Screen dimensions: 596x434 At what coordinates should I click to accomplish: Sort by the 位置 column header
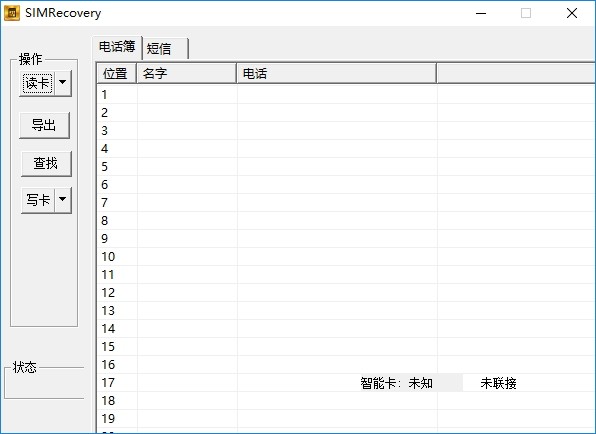click(116, 73)
